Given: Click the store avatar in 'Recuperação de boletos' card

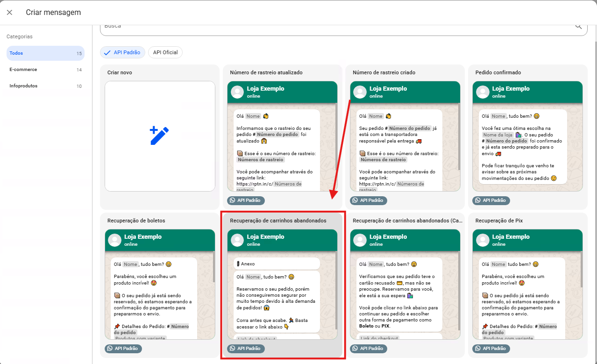Looking at the screenshot, I should (115, 240).
